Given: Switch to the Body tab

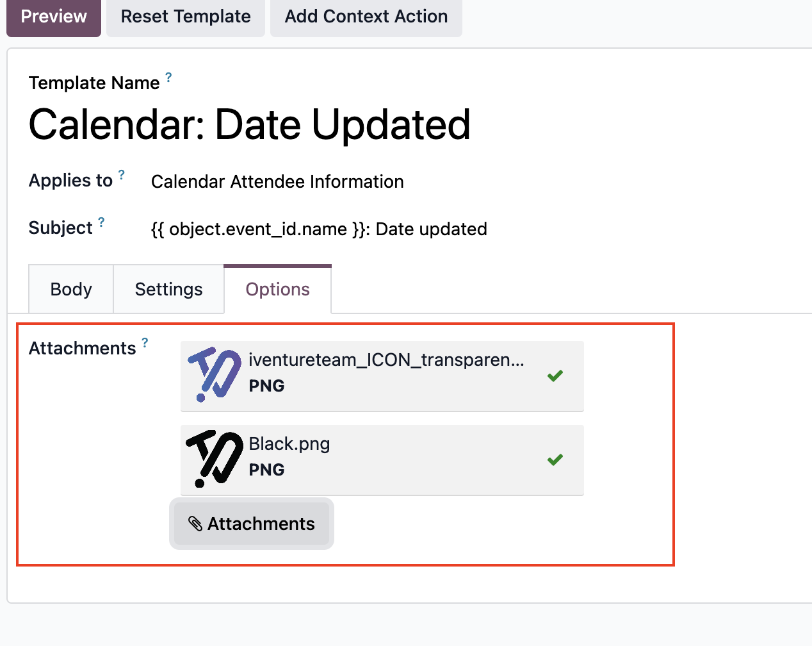Looking at the screenshot, I should pyautogui.click(x=71, y=289).
